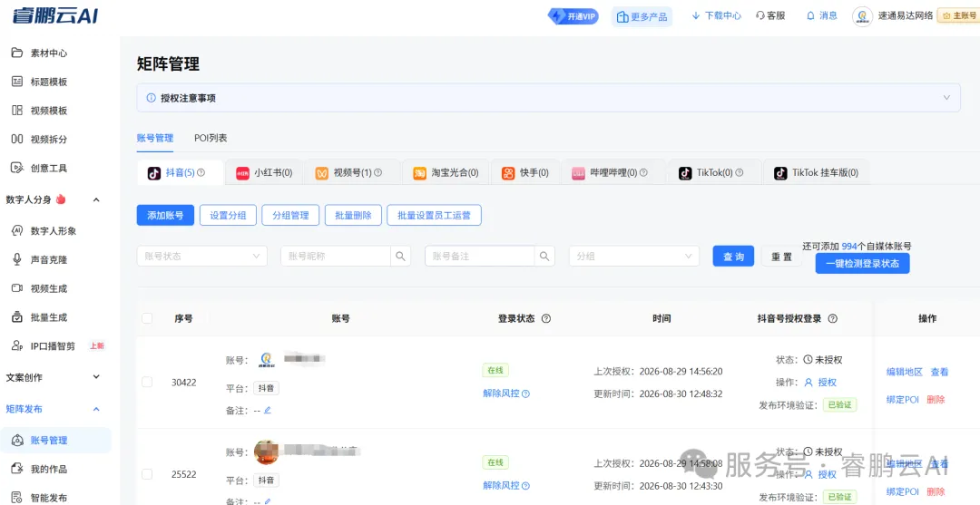The image size is (980, 505).
Task: Click 编辑地区 for account 30422
Action: pos(905,372)
